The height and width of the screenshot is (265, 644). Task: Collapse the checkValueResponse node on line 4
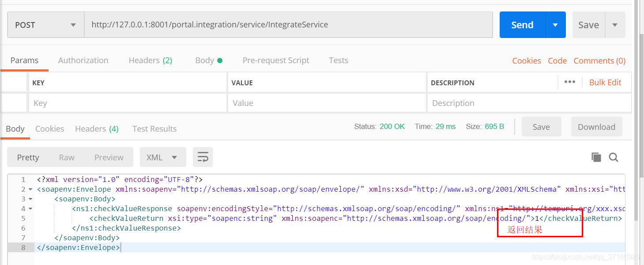tap(30, 208)
